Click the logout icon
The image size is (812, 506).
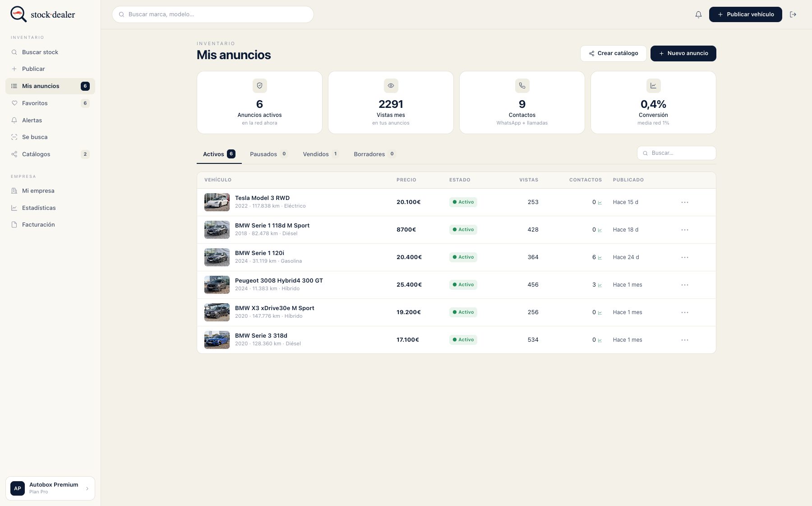793,14
